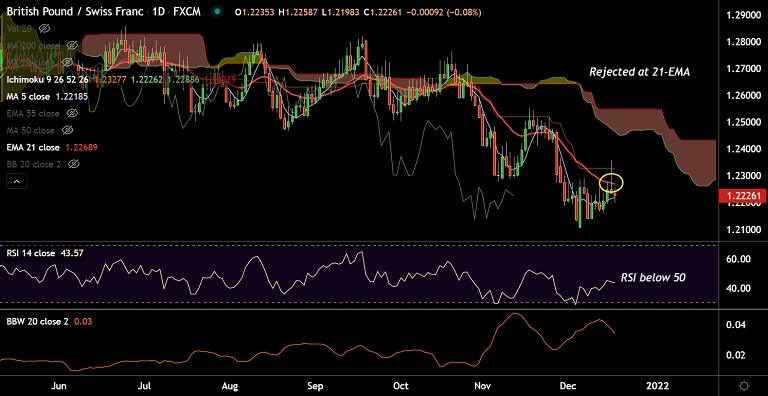
Task: Click the BB 20 close 2 indicator name
Action: [x=34, y=164]
